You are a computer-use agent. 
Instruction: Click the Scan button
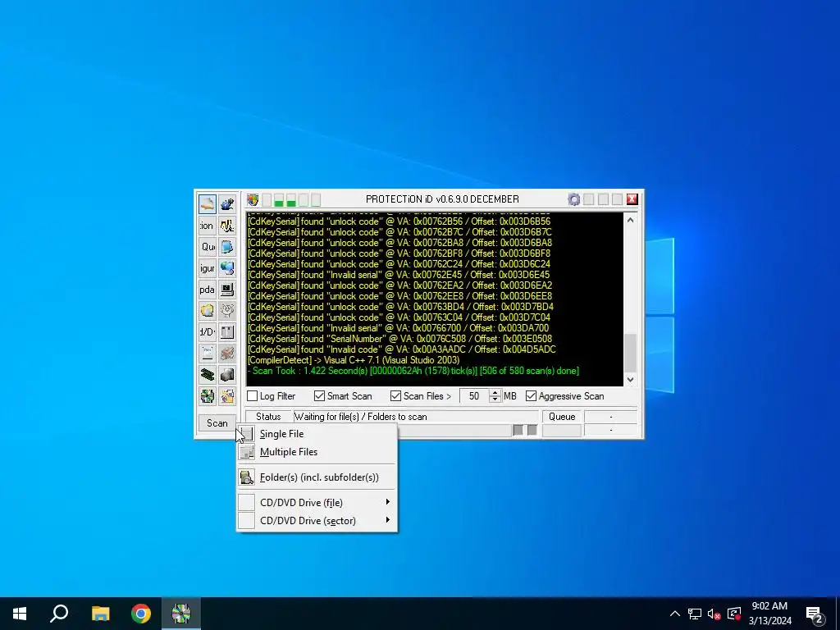(x=217, y=423)
